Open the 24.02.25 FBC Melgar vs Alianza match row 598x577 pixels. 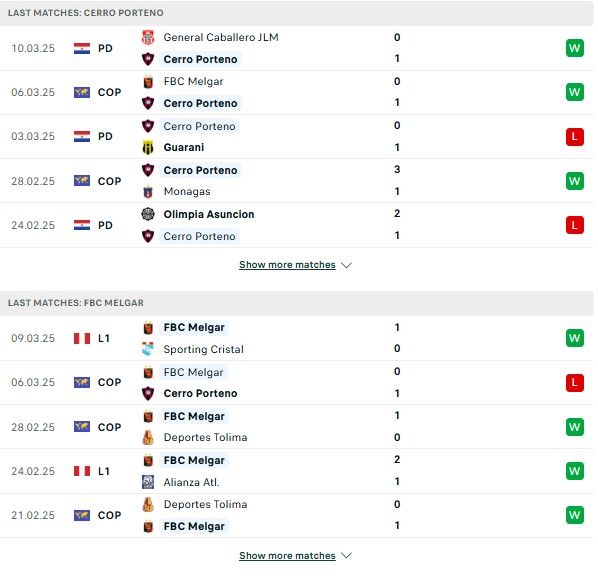click(x=297, y=471)
